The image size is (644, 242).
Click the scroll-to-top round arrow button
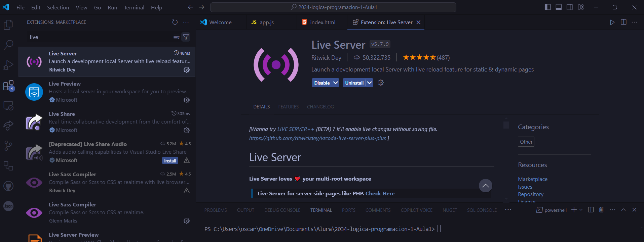pos(485,186)
